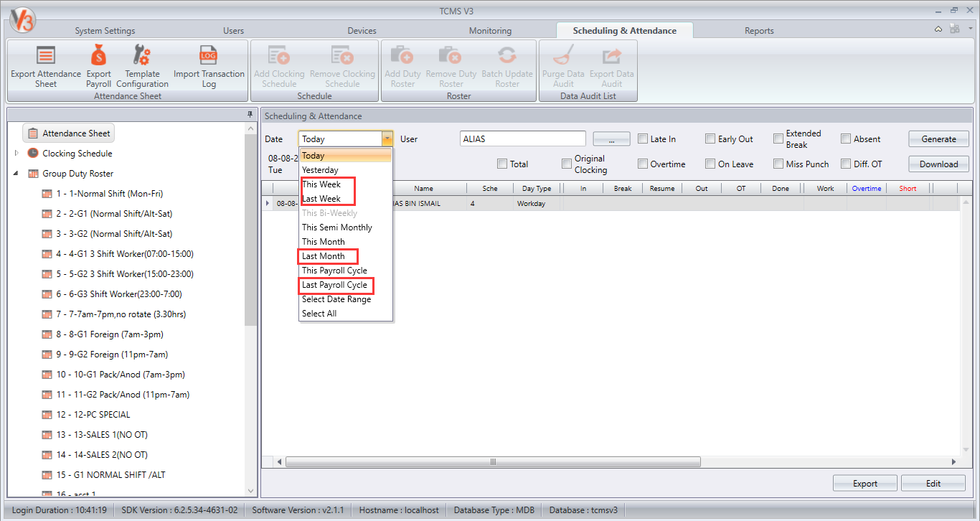The width and height of the screenshot is (980, 521).
Task: Choose This Week from the date list
Action: tap(346, 184)
